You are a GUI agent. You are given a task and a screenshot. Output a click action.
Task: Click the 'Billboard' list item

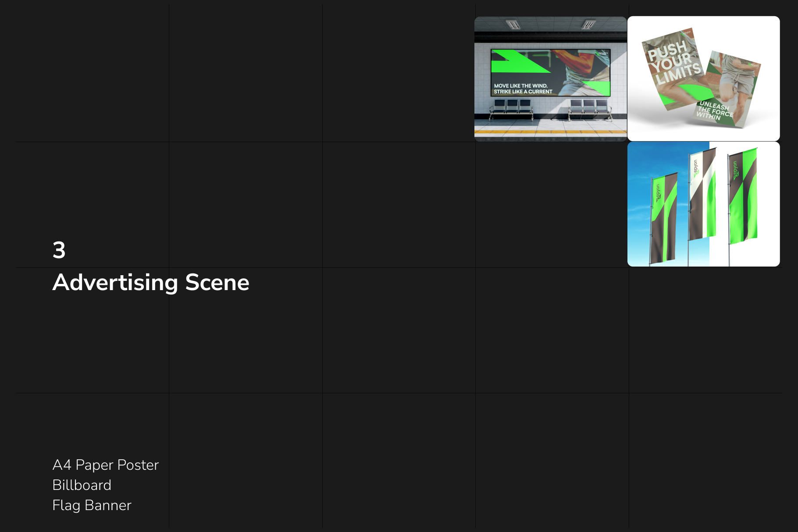pos(82,485)
